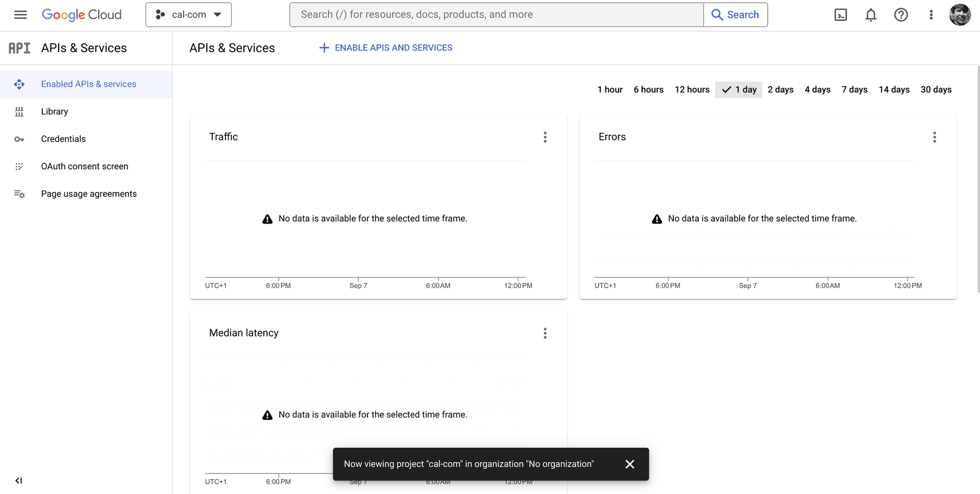
Task: Click the user account avatar
Action: point(960,15)
